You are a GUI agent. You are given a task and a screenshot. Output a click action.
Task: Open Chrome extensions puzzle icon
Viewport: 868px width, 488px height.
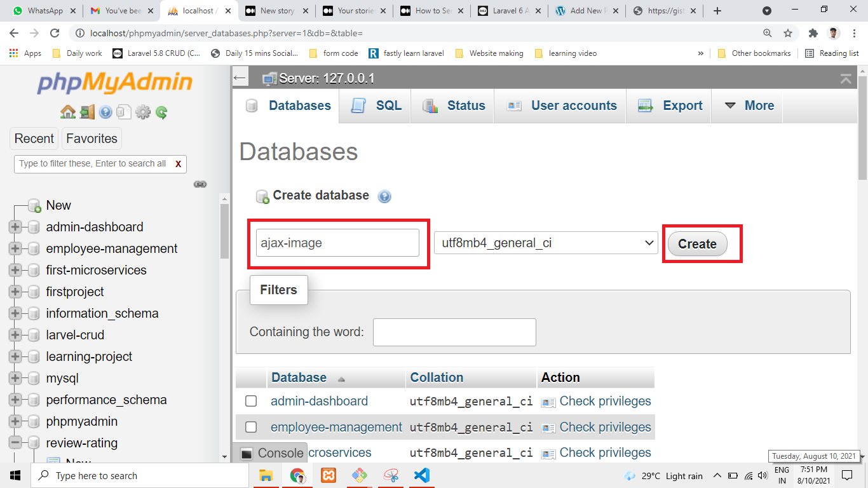click(x=813, y=33)
